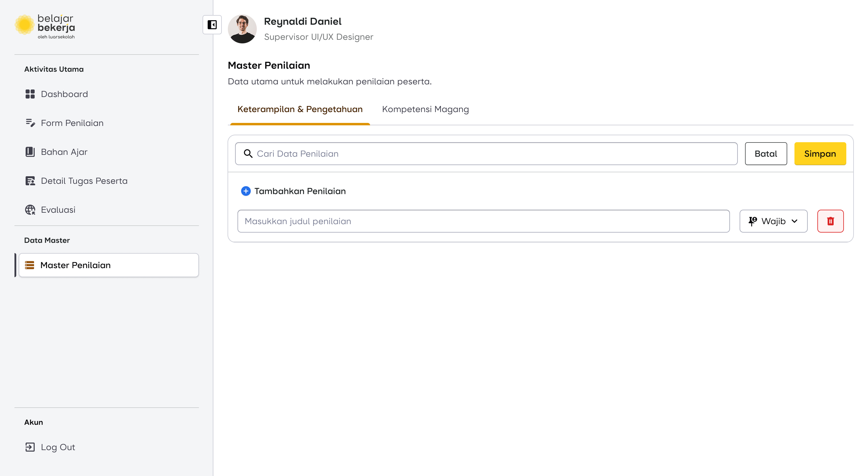Click the search magnifier icon
868x476 pixels.
(248, 154)
